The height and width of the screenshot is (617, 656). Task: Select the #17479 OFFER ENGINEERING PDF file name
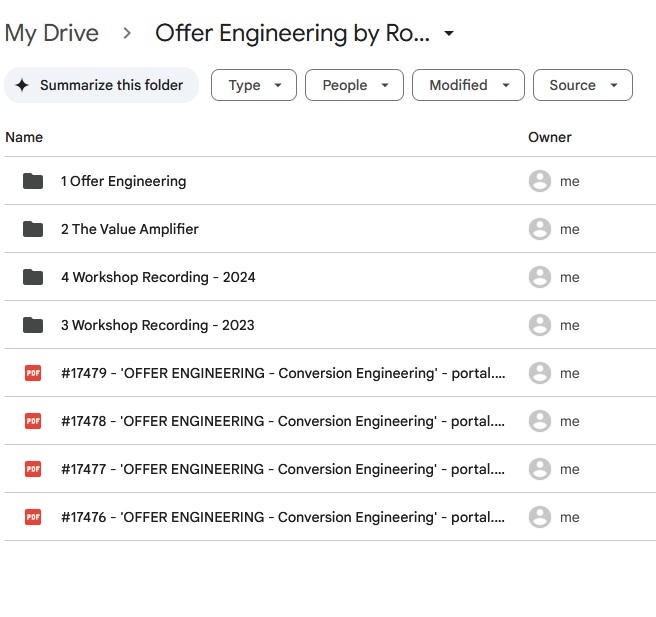(x=283, y=373)
